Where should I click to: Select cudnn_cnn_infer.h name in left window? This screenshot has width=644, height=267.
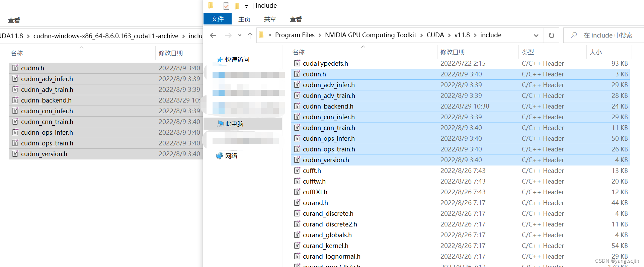point(47,111)
